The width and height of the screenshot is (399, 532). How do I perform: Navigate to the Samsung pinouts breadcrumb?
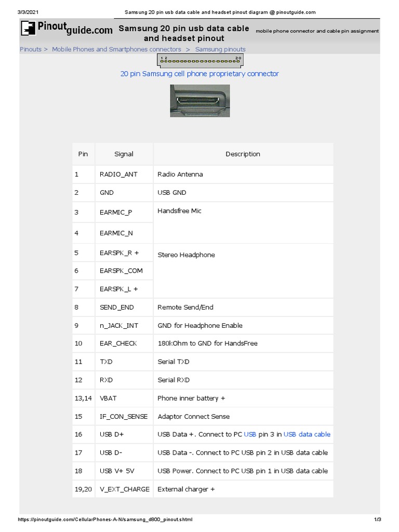tap(220, 49)
